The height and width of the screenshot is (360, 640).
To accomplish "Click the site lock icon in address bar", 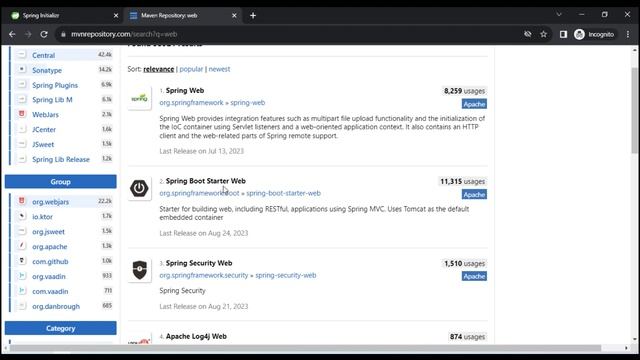I will point(63,34).
